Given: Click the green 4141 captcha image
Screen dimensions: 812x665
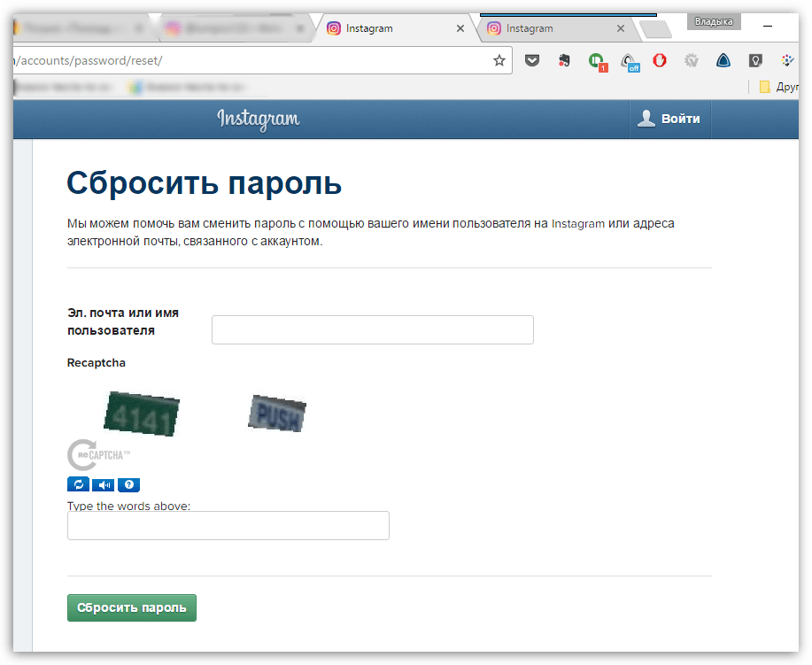Looking at the screenshot, I should click(x=142, y=414).
